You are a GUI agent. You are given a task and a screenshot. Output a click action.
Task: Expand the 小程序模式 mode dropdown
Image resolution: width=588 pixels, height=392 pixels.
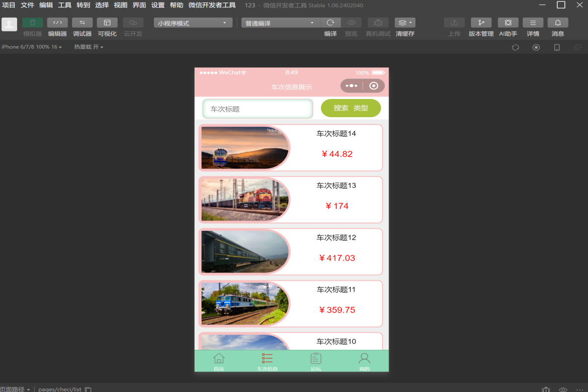pos(193,23)
